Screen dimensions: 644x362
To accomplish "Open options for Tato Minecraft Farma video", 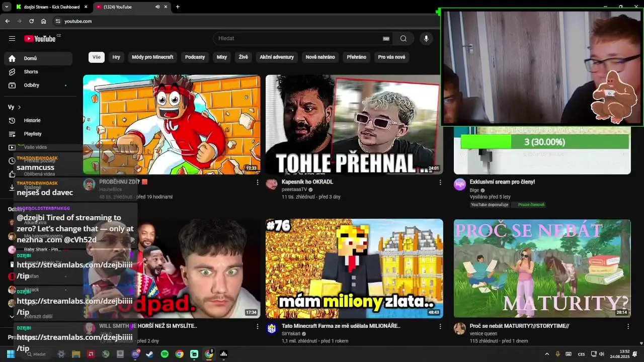I will (440, 326).
